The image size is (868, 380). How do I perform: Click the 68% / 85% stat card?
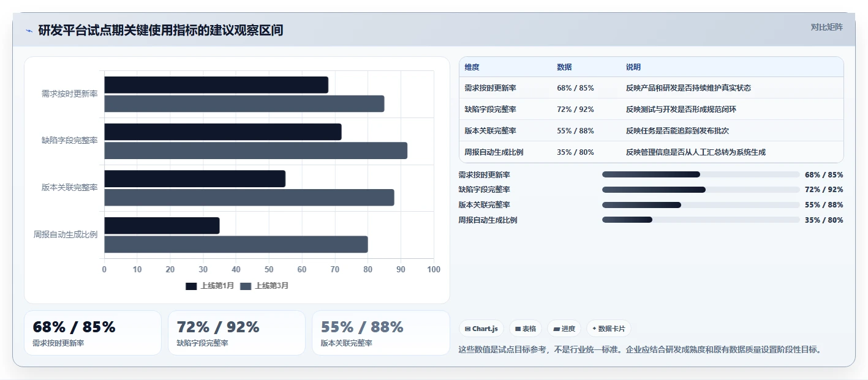click(x=92, y=333)
